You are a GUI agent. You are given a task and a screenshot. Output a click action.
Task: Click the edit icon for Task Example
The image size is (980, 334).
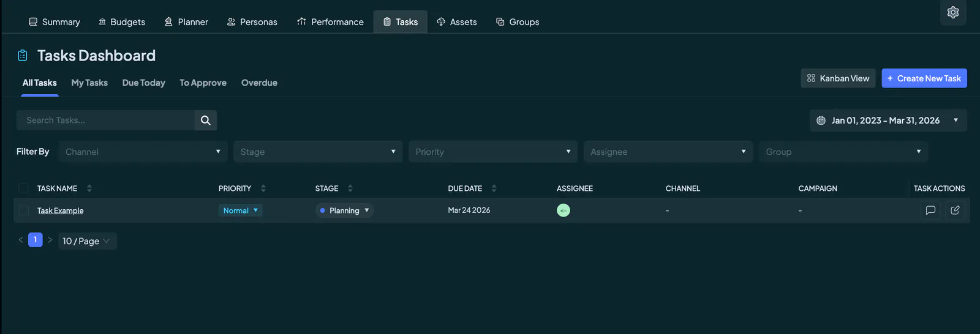pyautogui.click(x=955, y=210)
